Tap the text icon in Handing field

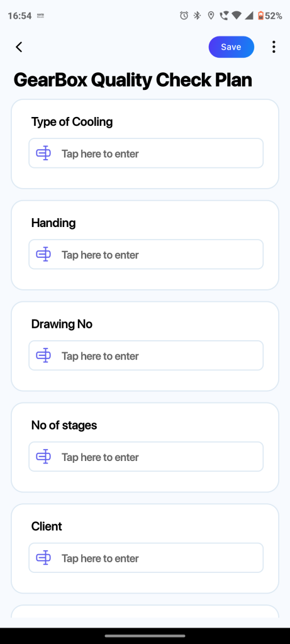pyautogui.click(x=43, y=254)
